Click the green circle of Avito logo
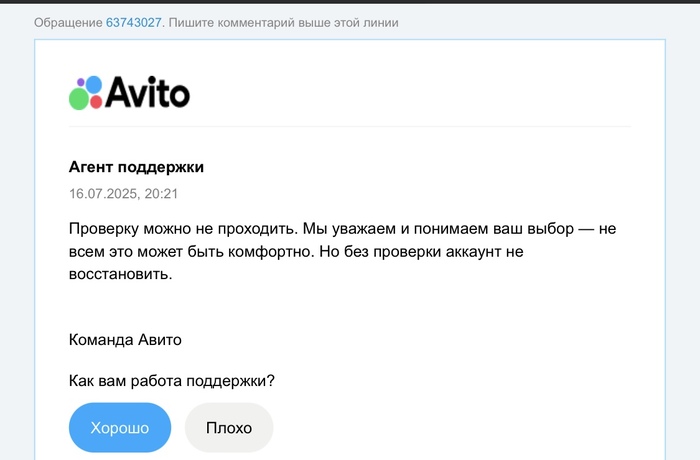 (78, 99)
